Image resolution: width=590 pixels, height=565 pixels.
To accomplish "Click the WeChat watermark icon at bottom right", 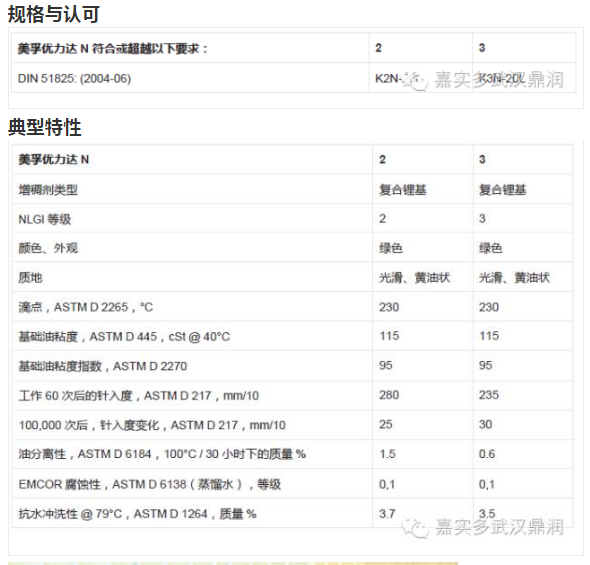I will [415, 528].
